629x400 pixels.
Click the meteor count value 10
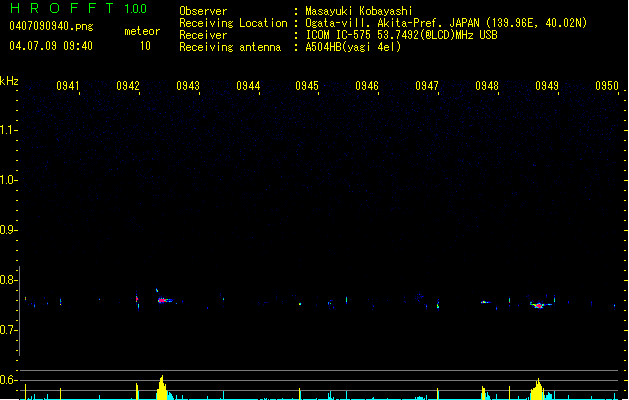pos(145,46)
